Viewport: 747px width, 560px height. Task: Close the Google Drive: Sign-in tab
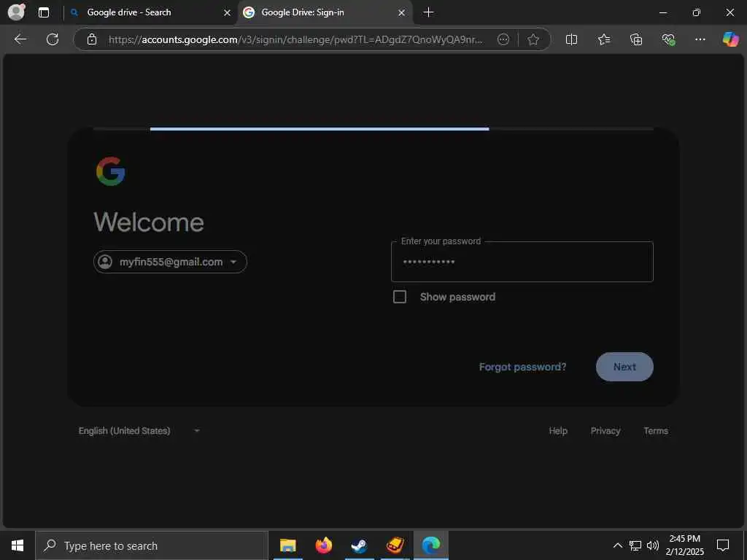pos(402,13)
